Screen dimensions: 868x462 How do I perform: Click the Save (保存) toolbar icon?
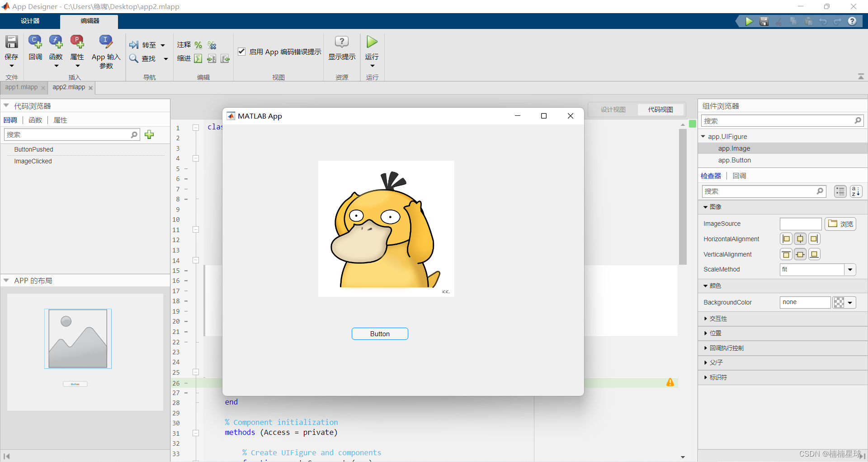click(x=11, y=42)
